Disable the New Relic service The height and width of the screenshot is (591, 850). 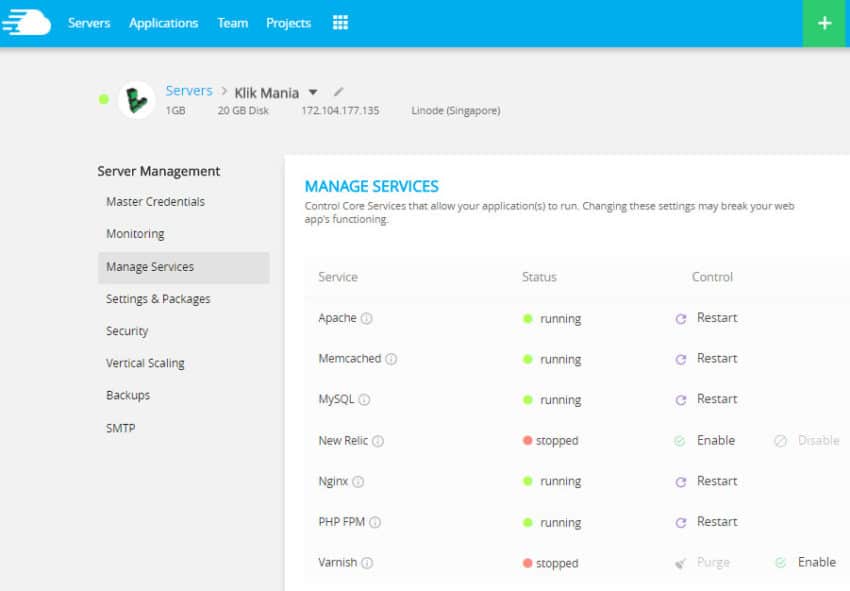[x=817, y=440]
